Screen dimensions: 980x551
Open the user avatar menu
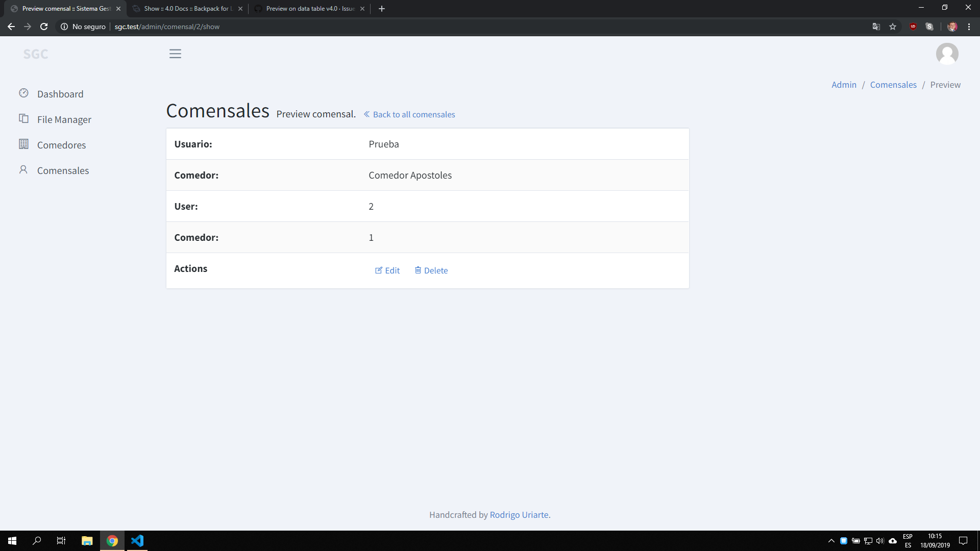point(947,53)
